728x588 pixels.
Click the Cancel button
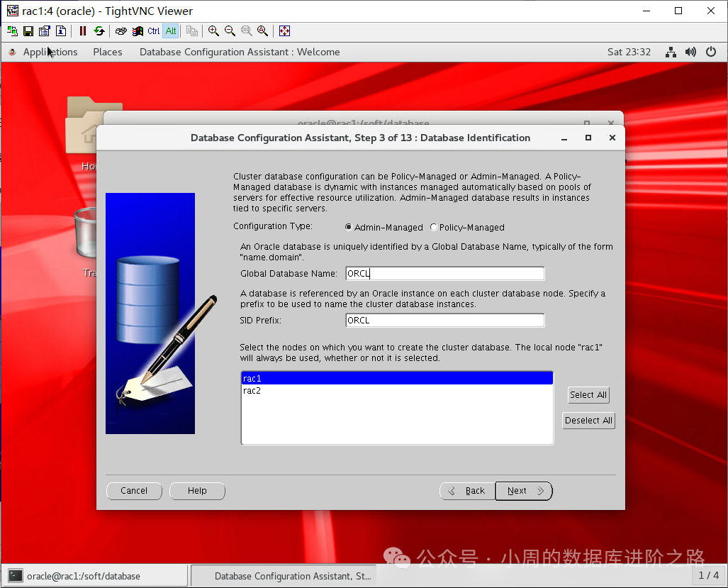(x=134, y=491)
